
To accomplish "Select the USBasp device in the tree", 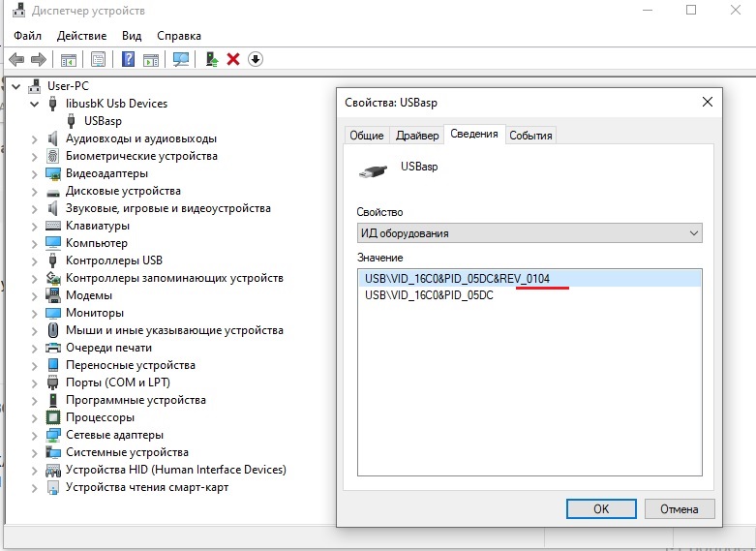I will (x=103, y=121).
